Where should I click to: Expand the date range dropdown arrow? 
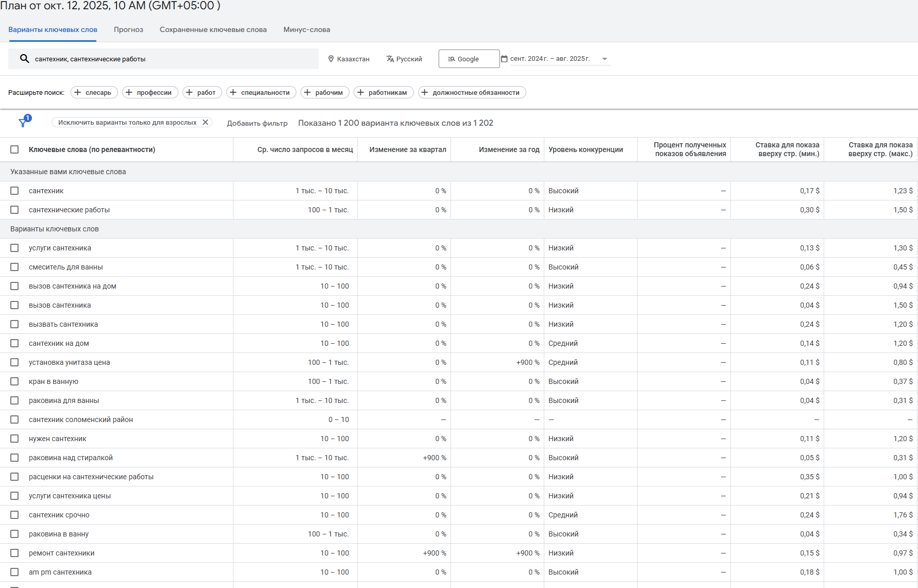(x=605, y=59)
